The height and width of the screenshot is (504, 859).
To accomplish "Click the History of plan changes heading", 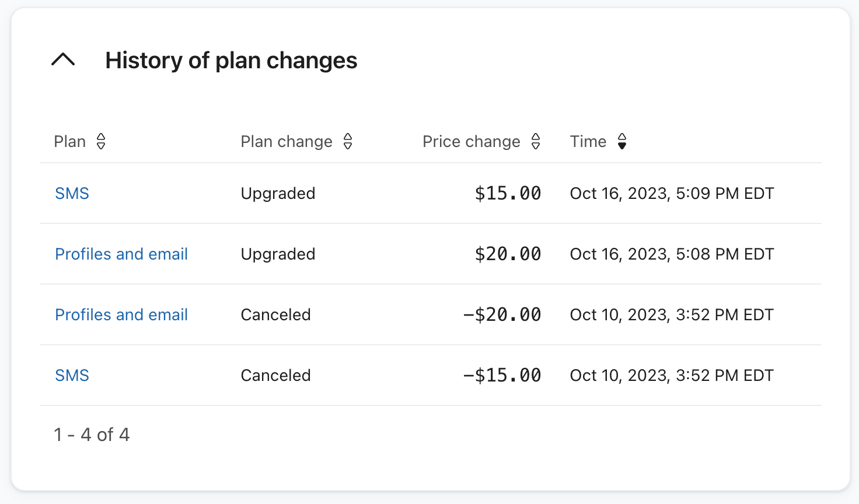I will pyautogui.click(x=231, y=60).
